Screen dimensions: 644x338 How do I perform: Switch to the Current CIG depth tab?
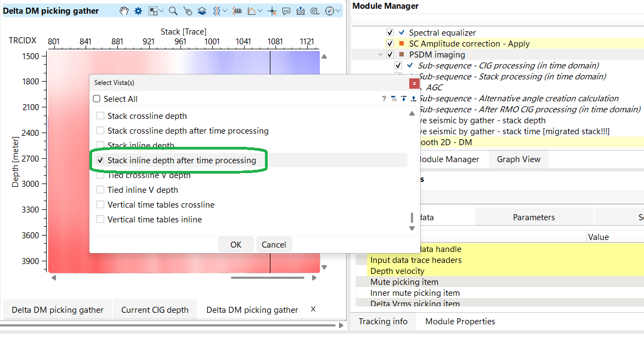[x=155, y=310]
